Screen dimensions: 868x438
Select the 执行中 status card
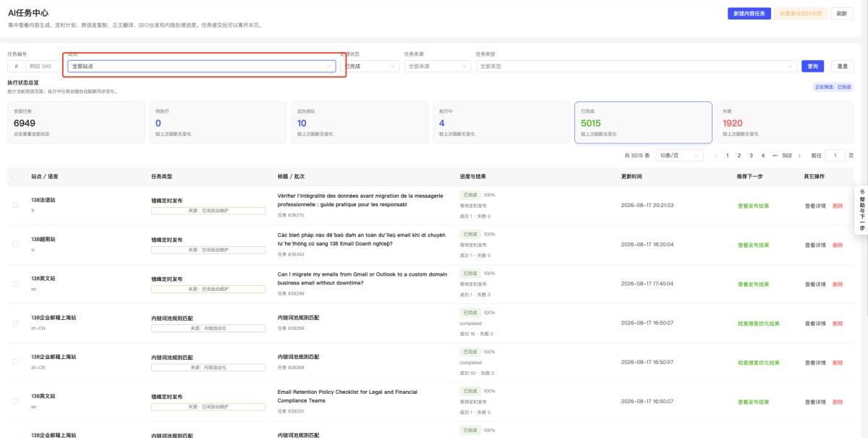pyautogui.click(x=501, y=122)
